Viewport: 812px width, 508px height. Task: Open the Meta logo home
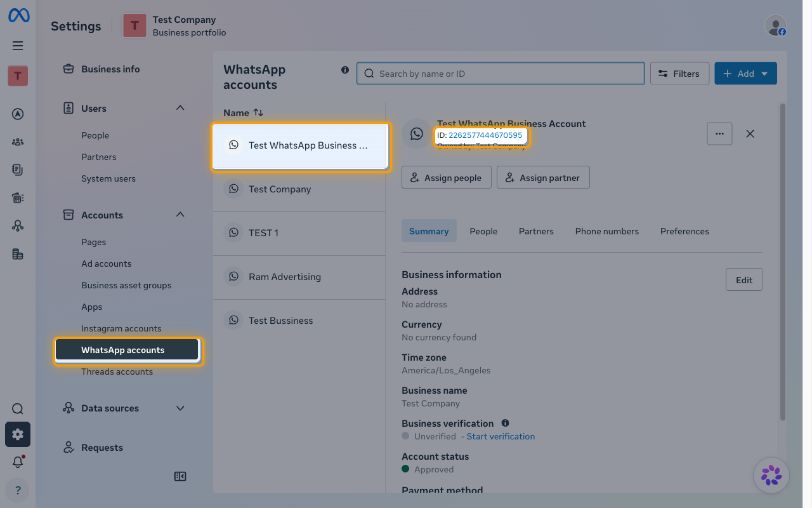point(18,16)
